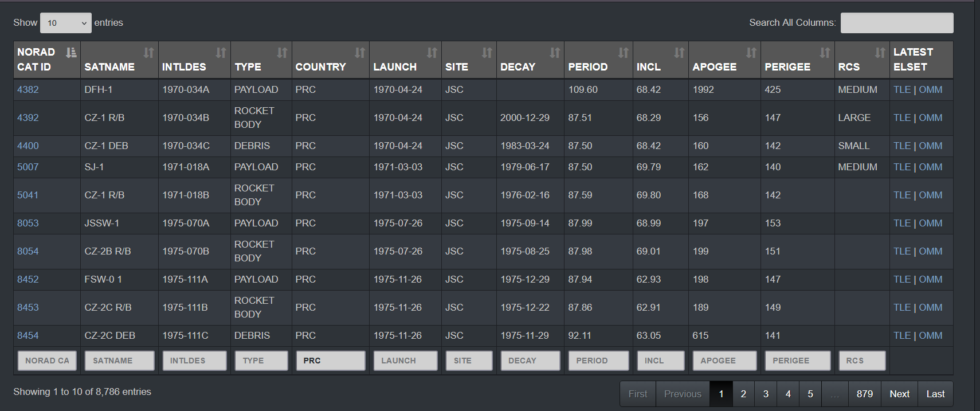The height and width of the screenshot is (411, 980).
Task: Sort by INTLDES column icon
Action: click(x=221, y=53)
